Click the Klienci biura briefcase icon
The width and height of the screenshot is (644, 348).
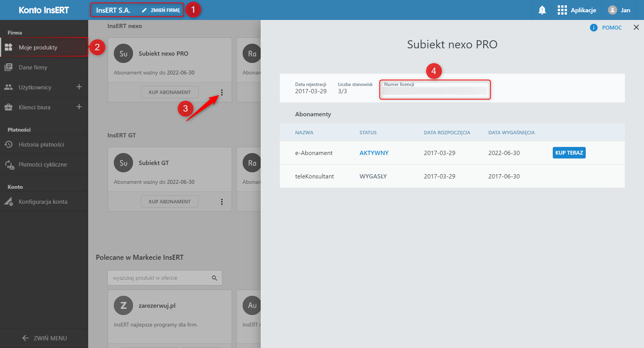pos(8,107)
